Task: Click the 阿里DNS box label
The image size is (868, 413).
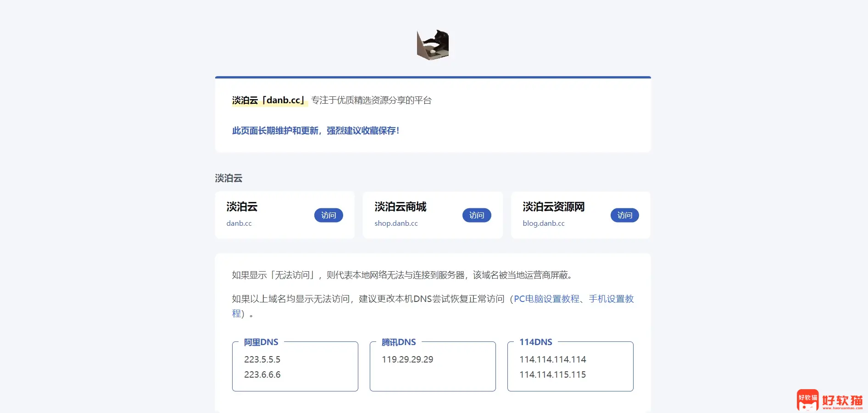Action: (261, 342)
